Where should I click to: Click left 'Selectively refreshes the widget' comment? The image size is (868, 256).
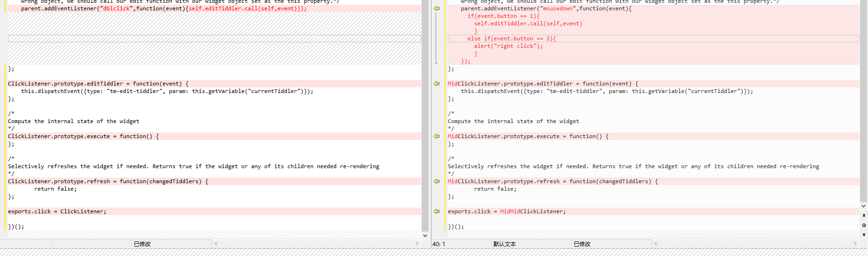pos(193,166)
